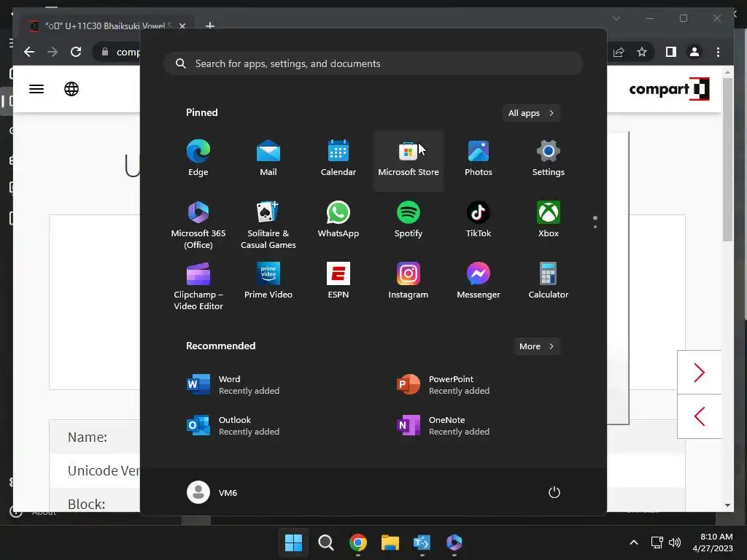This screenshot has width=747, height=560.
Task: Open the VM6 user account menu
Action: (212, 492)
